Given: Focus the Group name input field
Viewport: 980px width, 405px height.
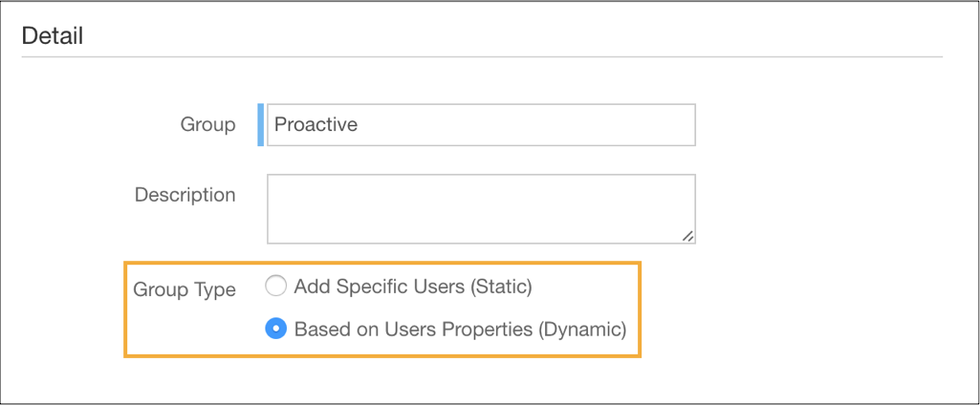Looking at the screenshot, I should click(481, 125).
